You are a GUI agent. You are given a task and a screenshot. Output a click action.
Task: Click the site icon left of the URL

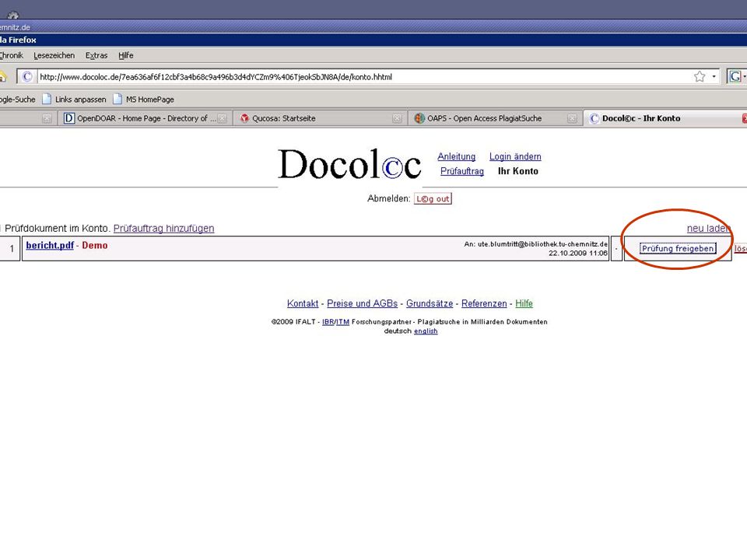(x=27, y=77)
